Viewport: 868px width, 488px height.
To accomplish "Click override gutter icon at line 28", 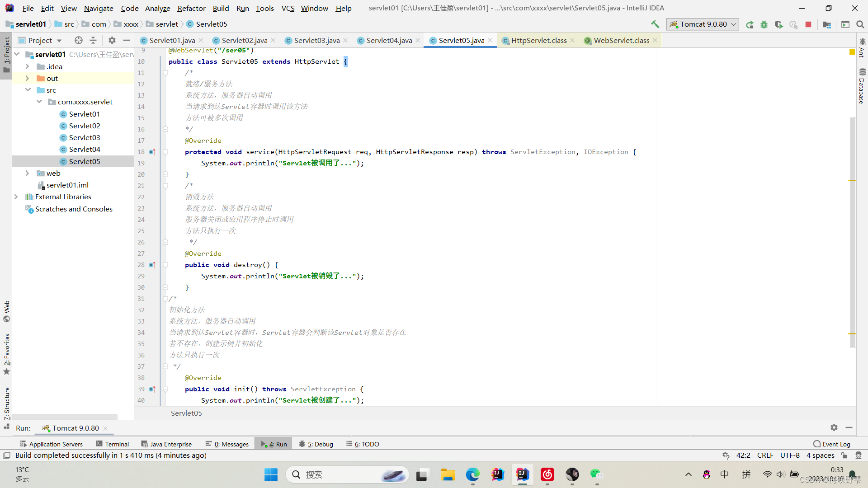I will point(152,265).
